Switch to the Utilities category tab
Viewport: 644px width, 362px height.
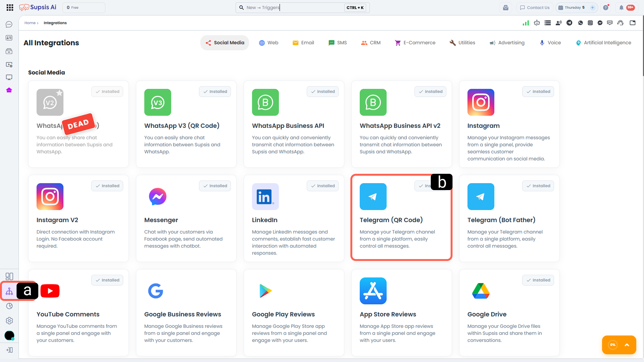[462, 43]
